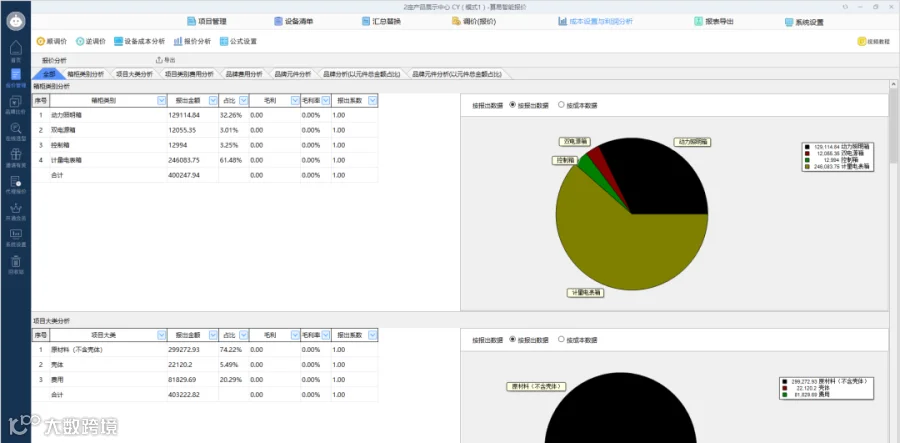900x443 pixels.
Task: Open 报出系数 filter in 项目大类 table
Action: click(x=373, y=335)
